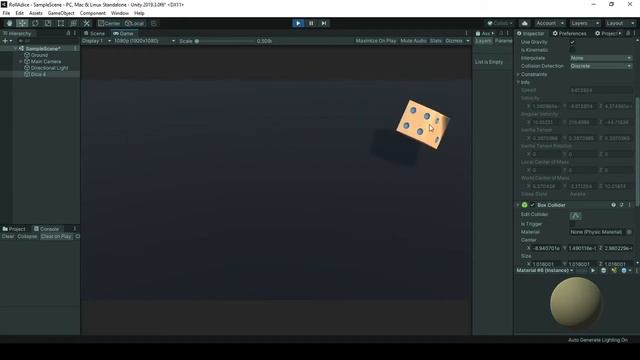This screenshot has width=640, height=360.
Task: Open the Layout dropdown
Action: pos(620,23)
